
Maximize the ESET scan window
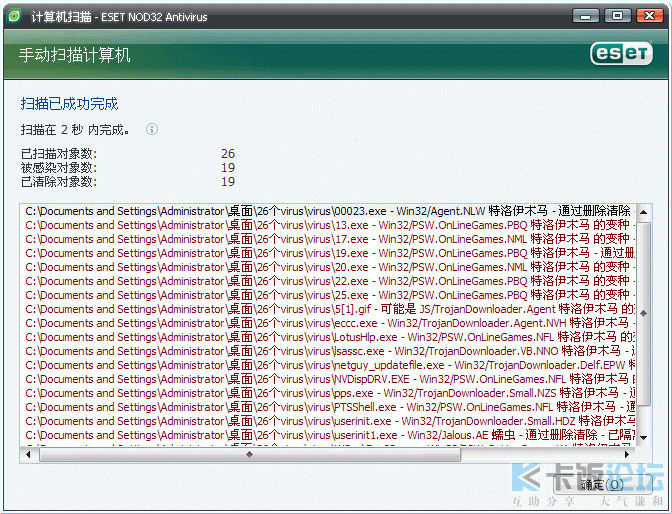point(618,16)
